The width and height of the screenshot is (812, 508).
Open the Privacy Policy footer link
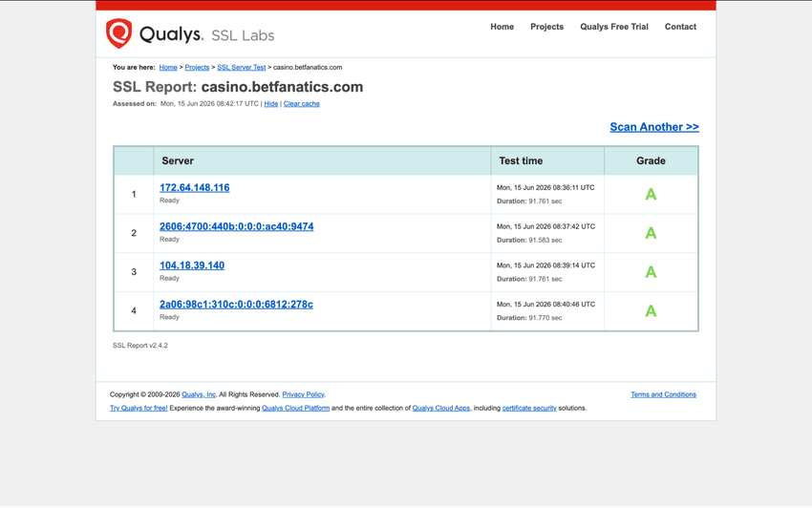coord(303,394)
